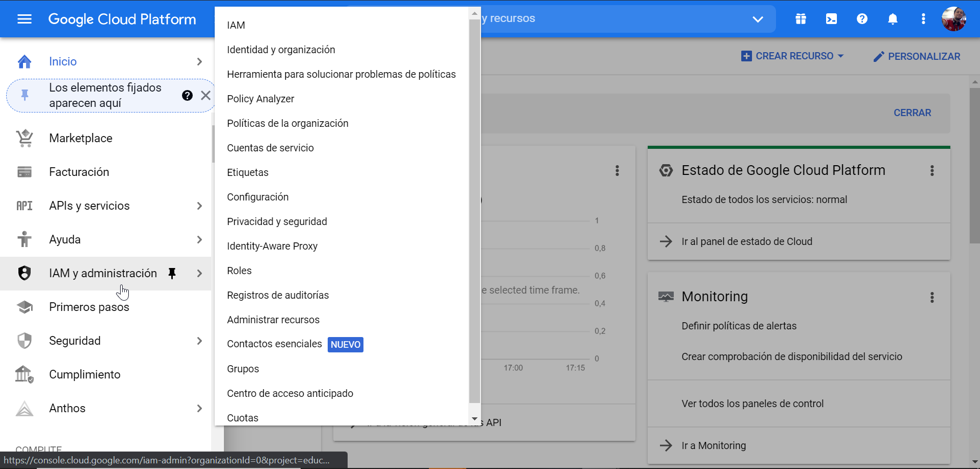Click the API icon for APIs y servicios
This screenshot has width=980, height=469.
(x=25, y=206)
